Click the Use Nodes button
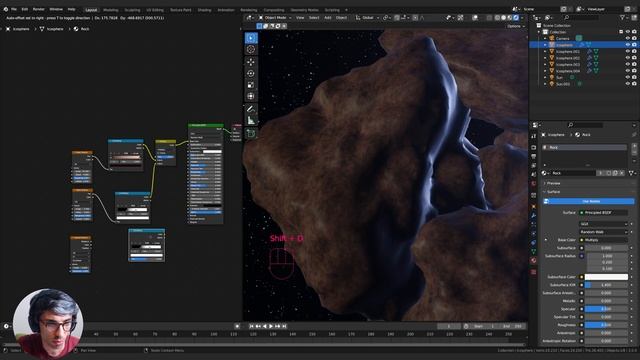The image size is (640, 360). pos(589,201)
